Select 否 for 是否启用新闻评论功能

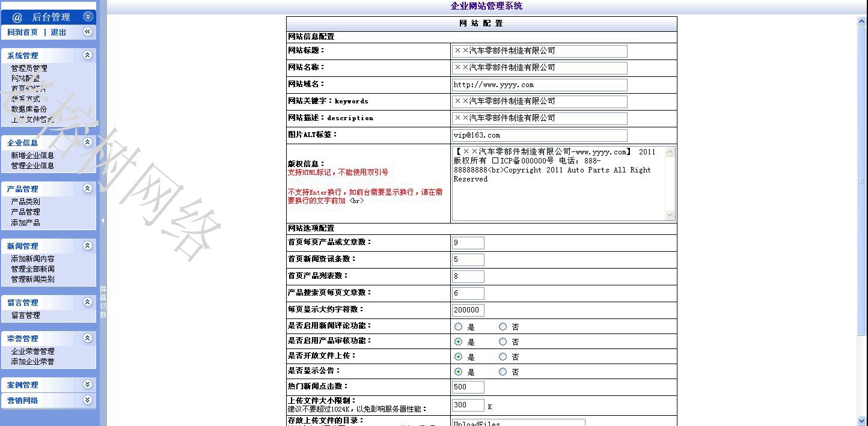(503, 327)
